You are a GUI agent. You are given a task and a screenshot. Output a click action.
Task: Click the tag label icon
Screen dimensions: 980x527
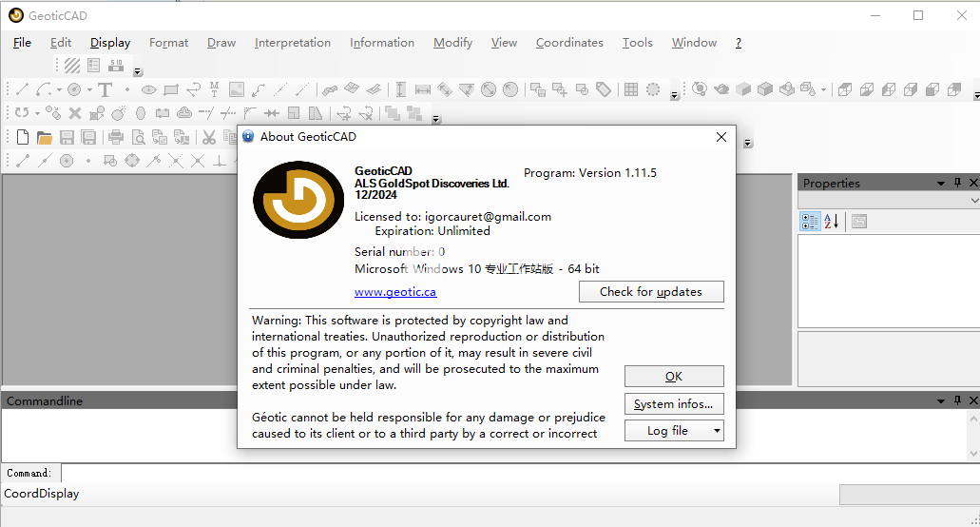coord(604,90)
